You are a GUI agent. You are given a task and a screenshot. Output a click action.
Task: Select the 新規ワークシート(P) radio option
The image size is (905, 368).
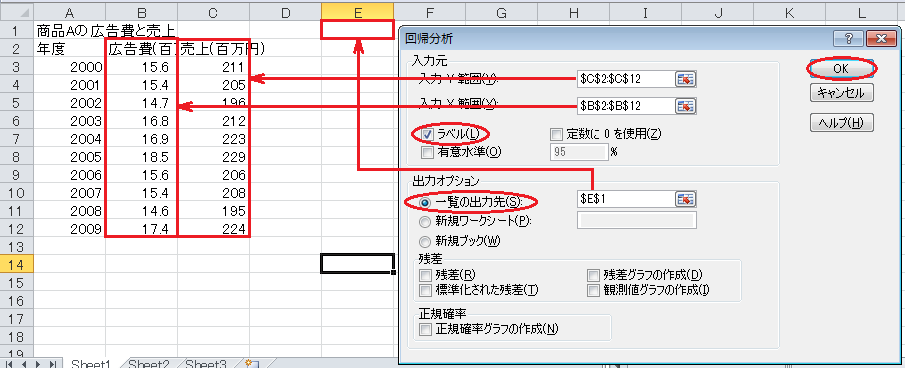coord(425,221)
